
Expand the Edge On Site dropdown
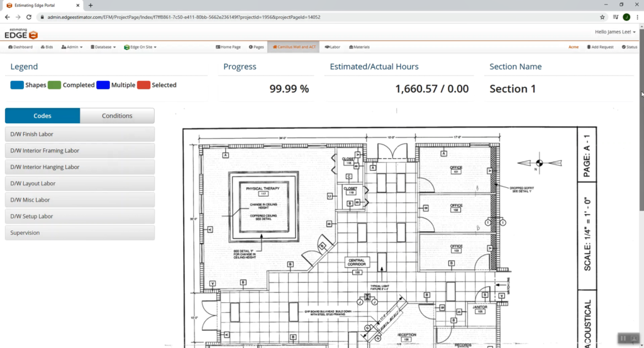click(x=140, y=46)
